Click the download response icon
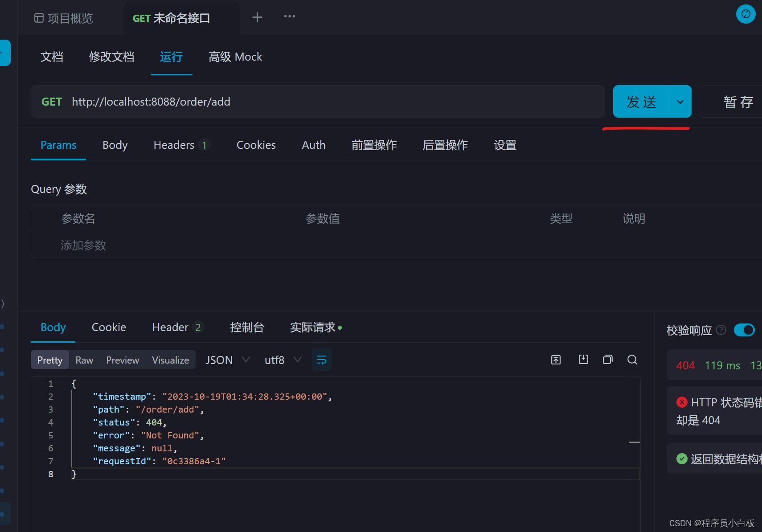762x532 pixels. [583, 359]
